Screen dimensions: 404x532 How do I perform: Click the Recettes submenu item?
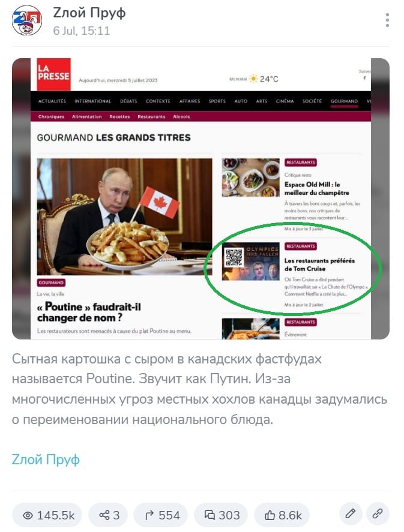119,117
